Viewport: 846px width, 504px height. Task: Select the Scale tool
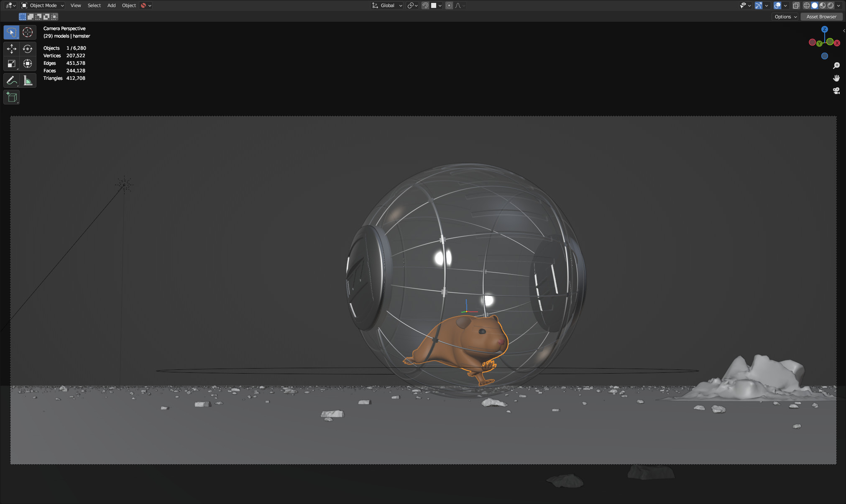coord(11,64)
